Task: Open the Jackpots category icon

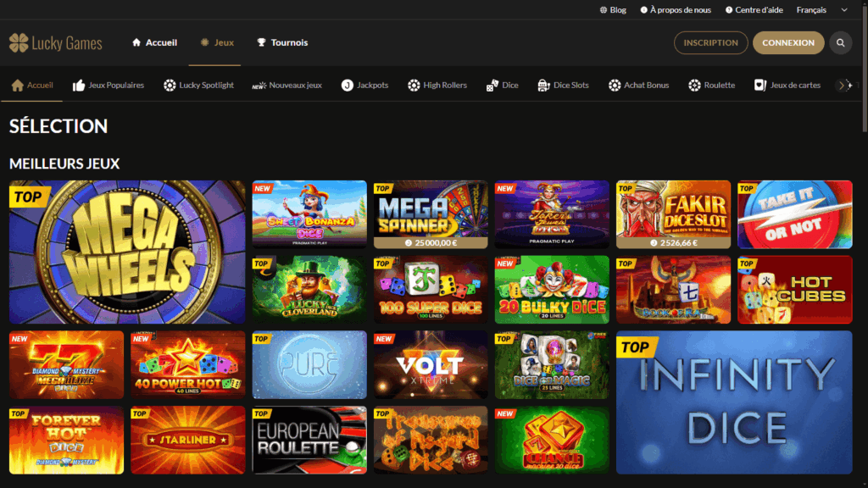Action: 348,86
